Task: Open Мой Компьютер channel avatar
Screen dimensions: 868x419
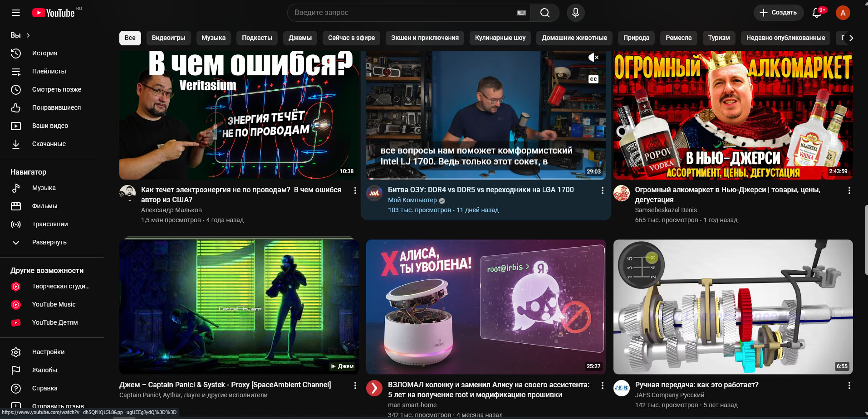Action: point(374,193)
